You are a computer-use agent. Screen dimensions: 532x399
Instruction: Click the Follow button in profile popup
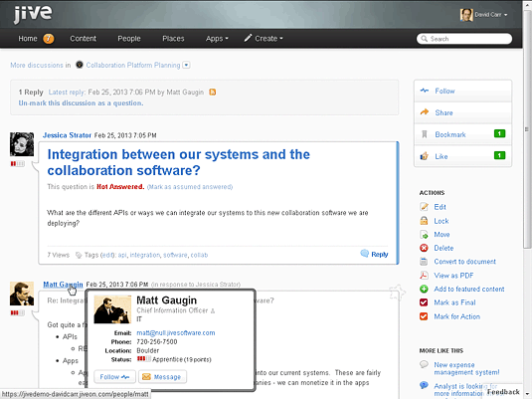click(x=114, y=376)
